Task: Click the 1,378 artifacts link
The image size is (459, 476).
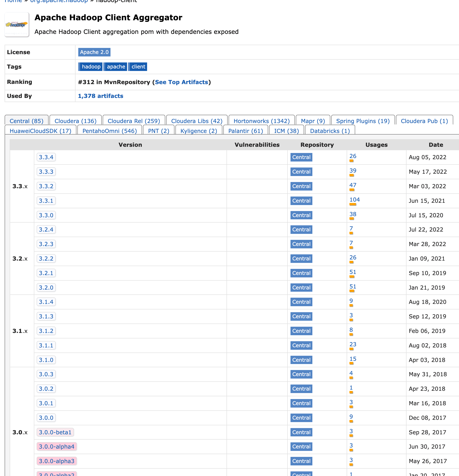Action: (100, 96)
